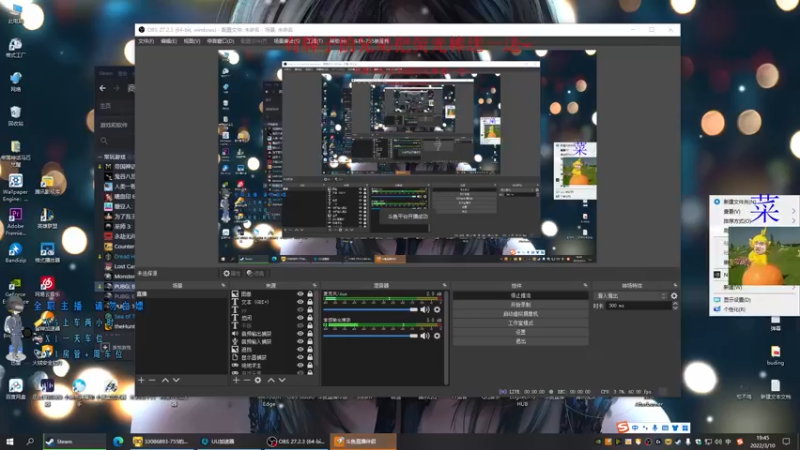Click the Windows Start button
This screenshot has height=450, width=800.
pos(9,441)
